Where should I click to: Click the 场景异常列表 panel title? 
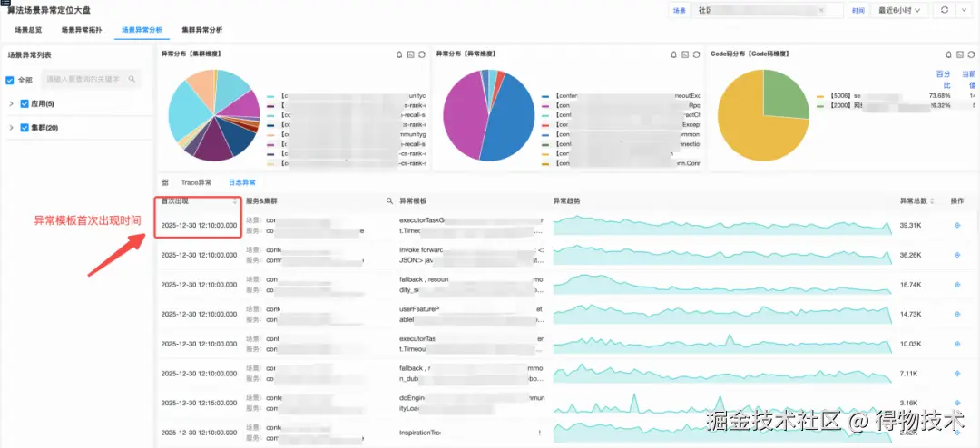(29, 55)
